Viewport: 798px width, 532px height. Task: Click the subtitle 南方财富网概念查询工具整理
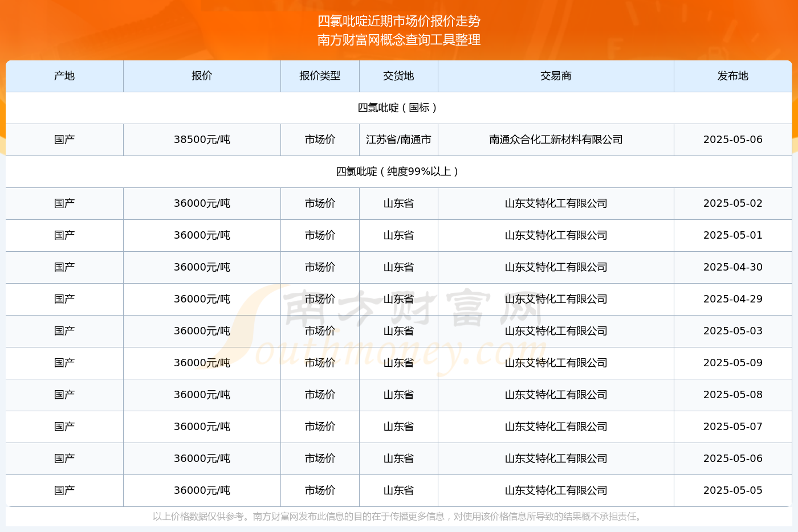(399, 40)
